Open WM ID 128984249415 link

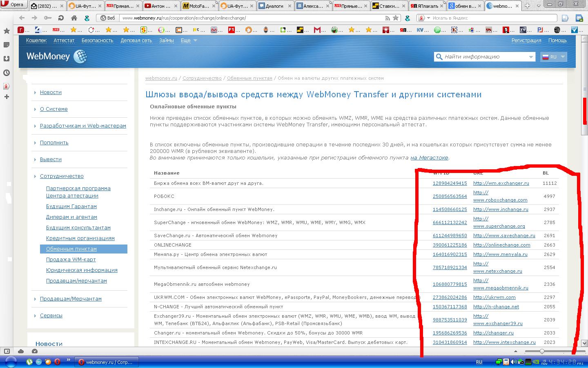click(450, 183)
